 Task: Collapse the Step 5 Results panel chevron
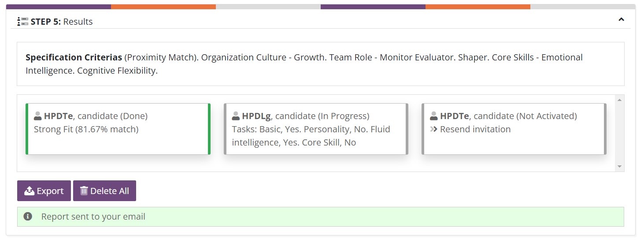[621, 20]
